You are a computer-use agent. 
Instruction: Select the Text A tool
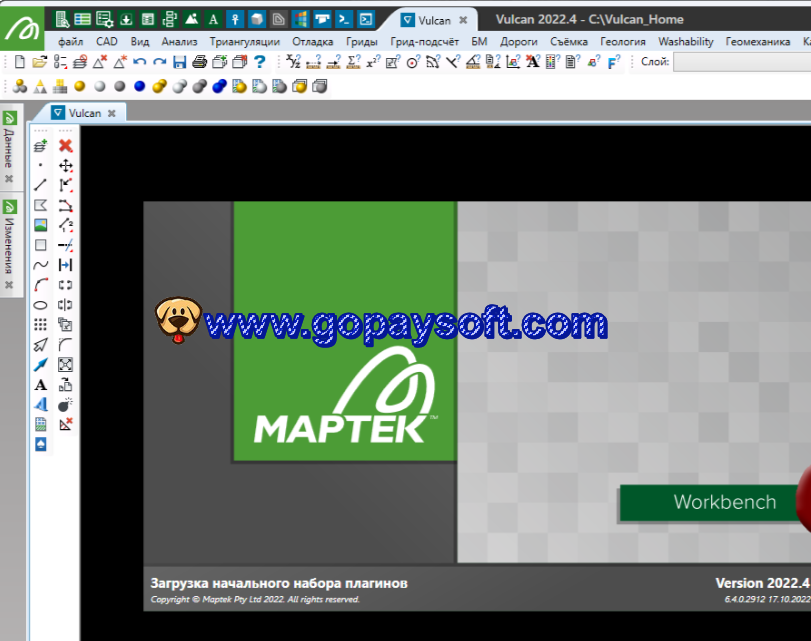pos(40,385)
